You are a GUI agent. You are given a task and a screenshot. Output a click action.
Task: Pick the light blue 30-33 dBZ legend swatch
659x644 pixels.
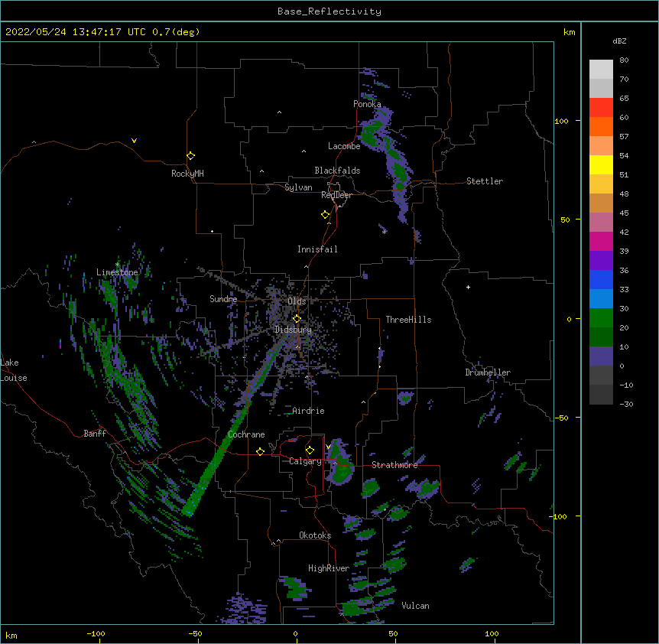(x=601, y=299)
